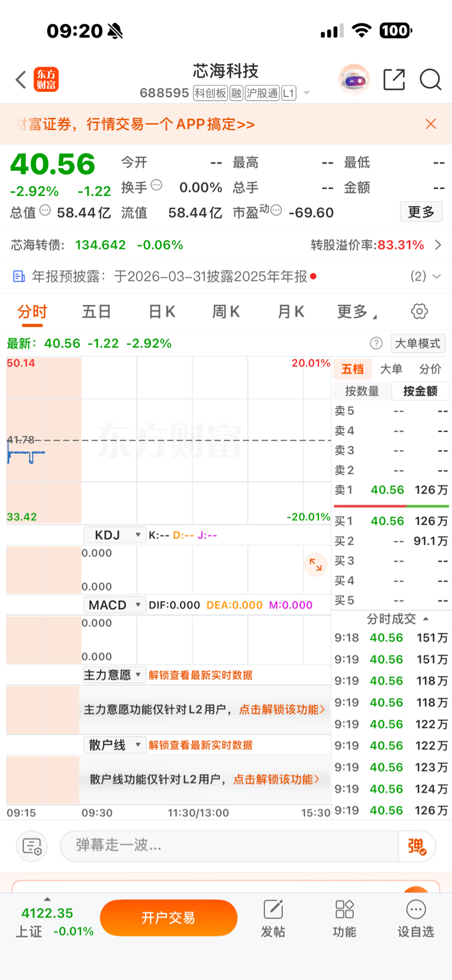Screen dimensions: 452x980
Task: Tap the 设自选 add watchlist icon
Action: tap(416, 918)
